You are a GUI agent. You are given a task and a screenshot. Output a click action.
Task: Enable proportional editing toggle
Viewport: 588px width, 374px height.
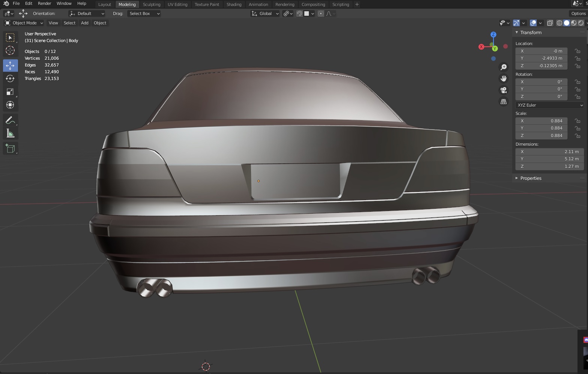click(x=321, y=14)
